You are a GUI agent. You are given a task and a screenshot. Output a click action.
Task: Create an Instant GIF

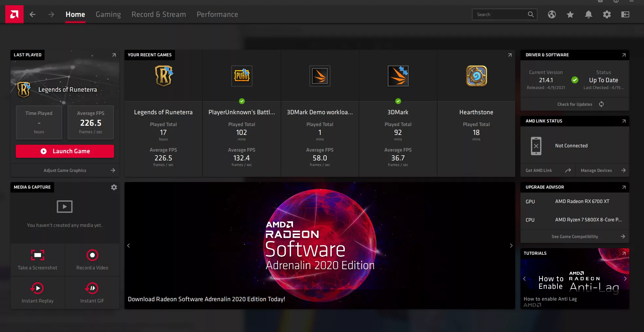tap(92, 293)
